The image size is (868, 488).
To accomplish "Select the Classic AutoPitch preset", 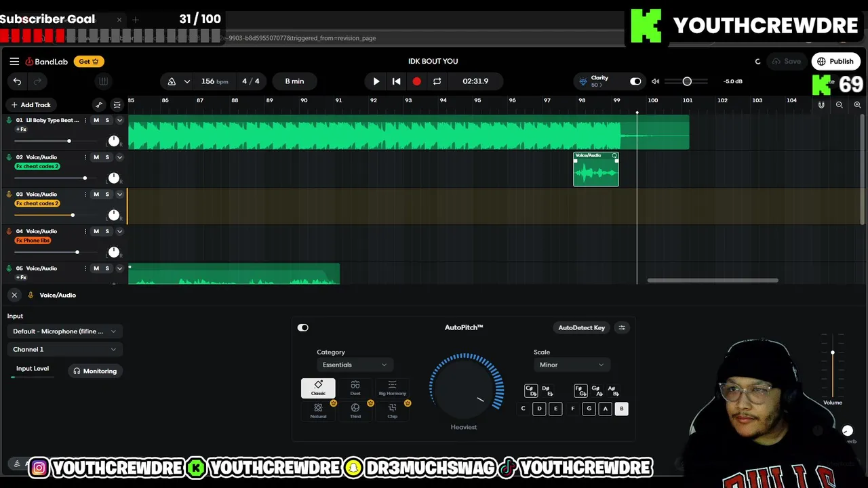I will (x=318, y=388).
